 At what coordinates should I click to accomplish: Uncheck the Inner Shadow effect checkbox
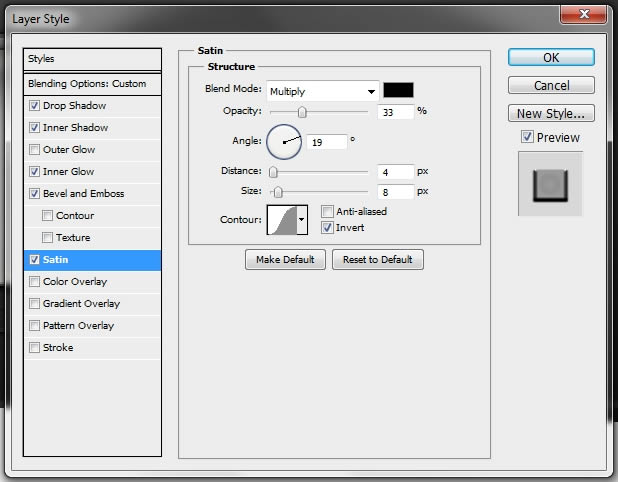coord(34,128)
